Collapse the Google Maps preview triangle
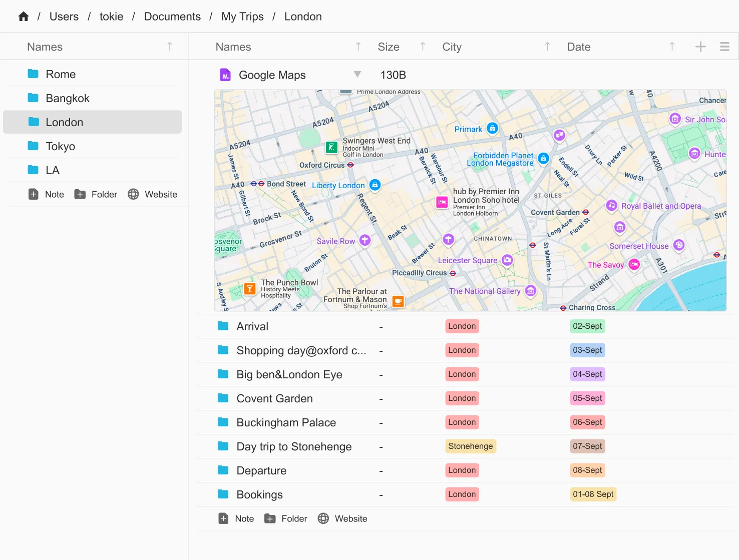Viewport: 739px width, 560px height. point(357,75)
